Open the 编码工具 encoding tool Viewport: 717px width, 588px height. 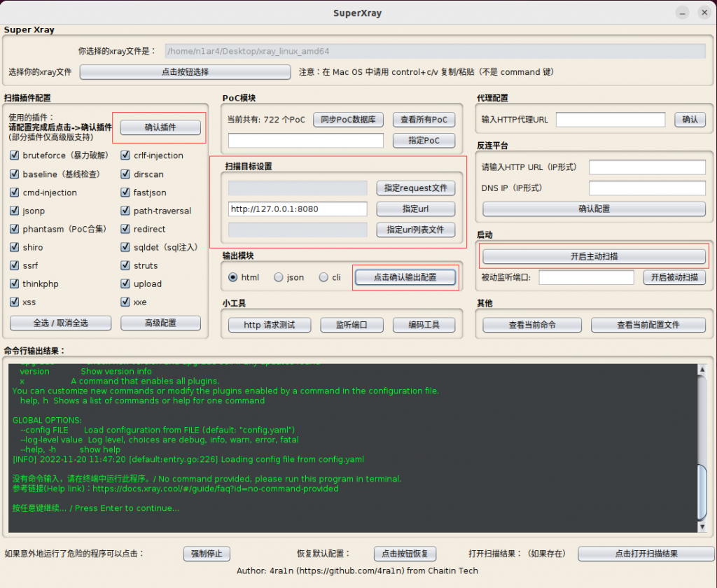click(x=423, y=325)
